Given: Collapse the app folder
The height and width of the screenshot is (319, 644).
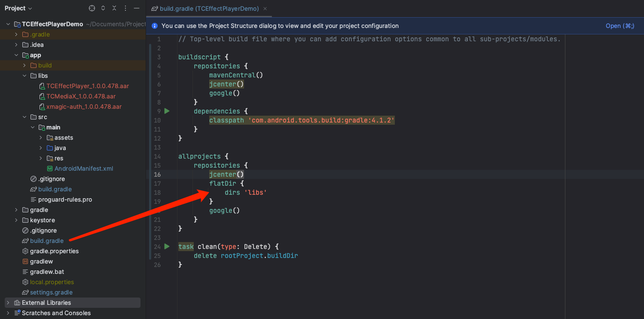Looking at the screenshot, I should (16, 55).
